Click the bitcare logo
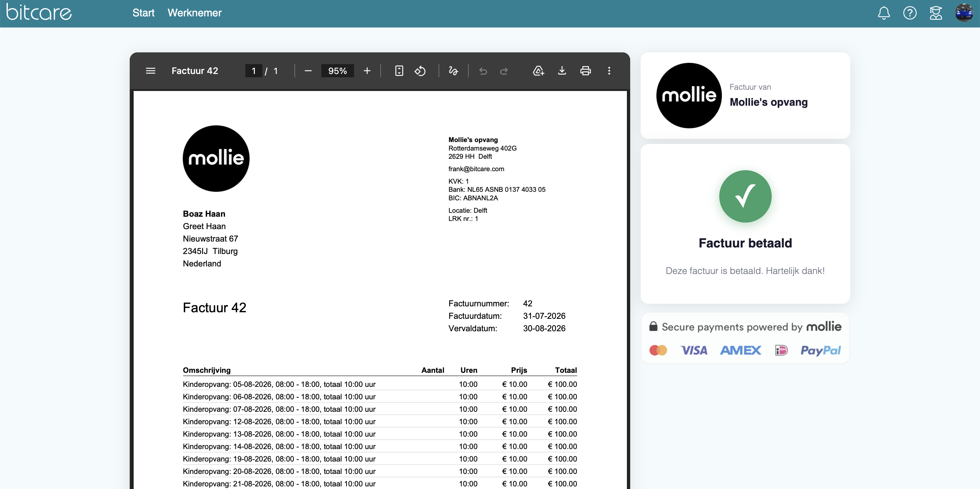 (x=39, y=12)
